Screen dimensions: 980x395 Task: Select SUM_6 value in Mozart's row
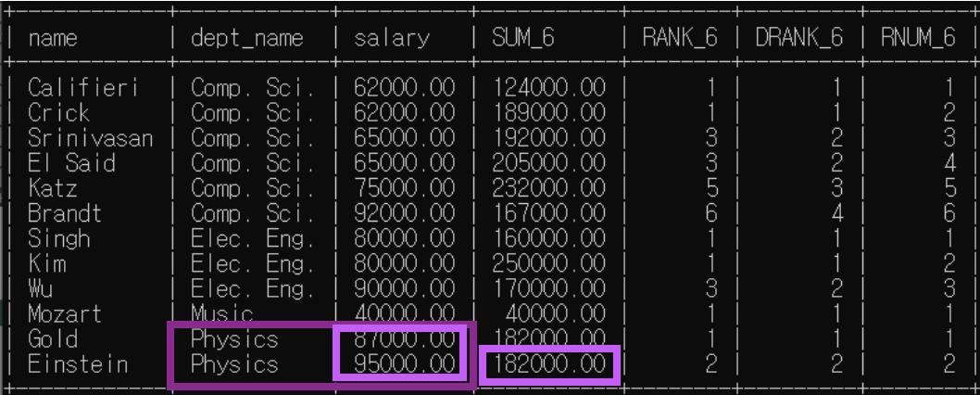click(x=555, y=313)
